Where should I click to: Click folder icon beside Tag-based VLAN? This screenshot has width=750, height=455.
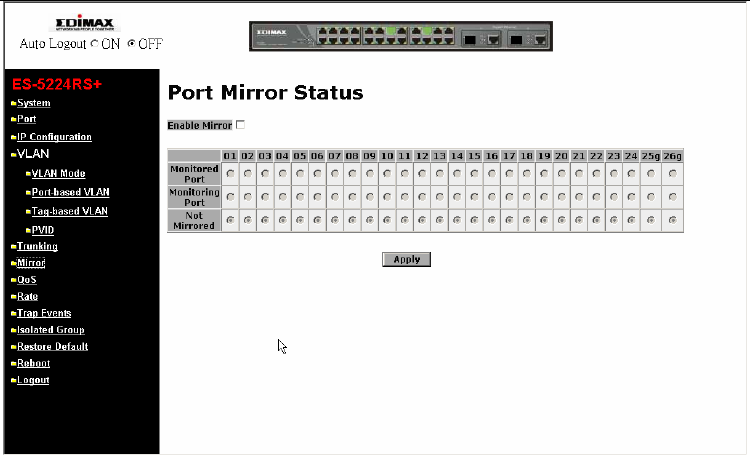28,211
